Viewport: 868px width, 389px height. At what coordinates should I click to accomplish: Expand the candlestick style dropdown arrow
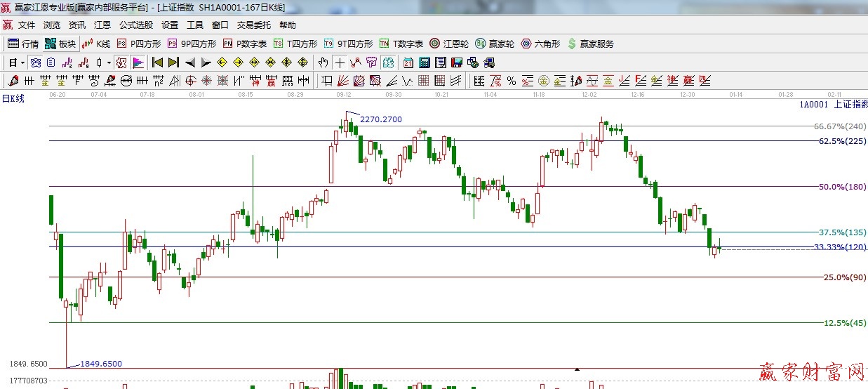tap(109, 62)
